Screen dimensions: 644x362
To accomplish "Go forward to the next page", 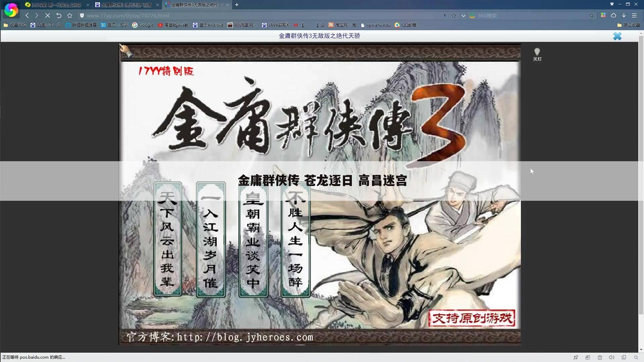I will coord(37,16).
